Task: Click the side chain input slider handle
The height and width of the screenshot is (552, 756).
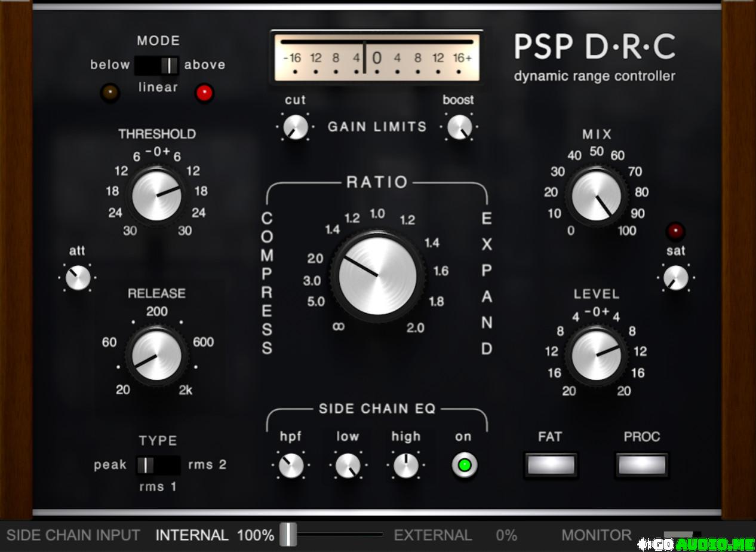Action: (x=288, y=535)
